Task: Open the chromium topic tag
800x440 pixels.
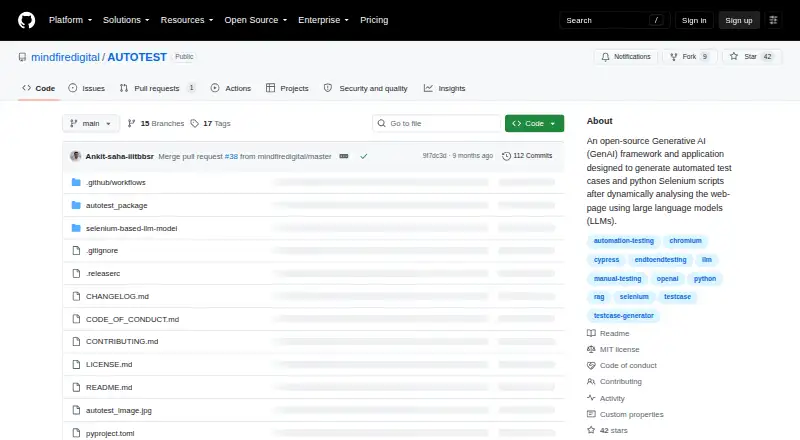Action: point(685,240)
